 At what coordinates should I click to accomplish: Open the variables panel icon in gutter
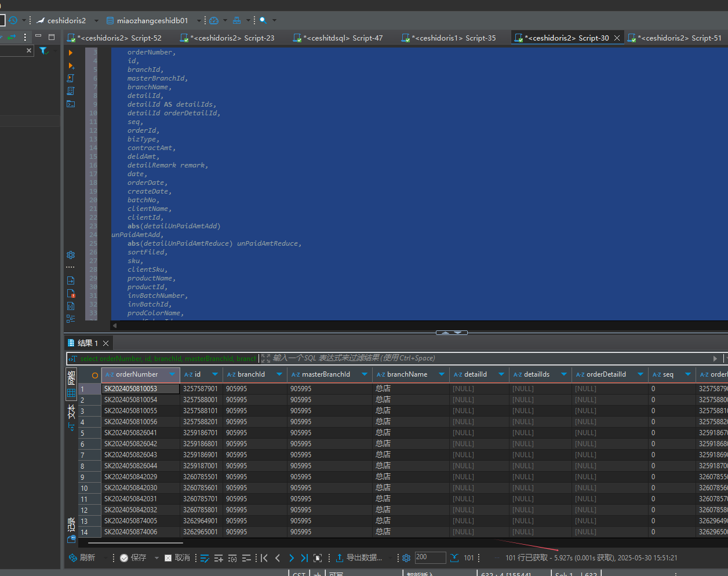(71, 306)
